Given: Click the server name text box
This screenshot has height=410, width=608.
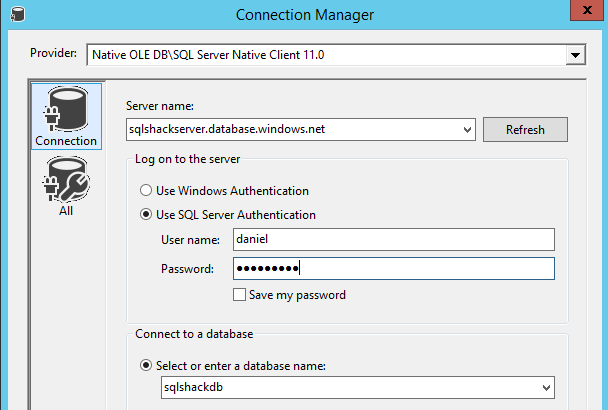Looking at the screenshot, I should 295,130.
